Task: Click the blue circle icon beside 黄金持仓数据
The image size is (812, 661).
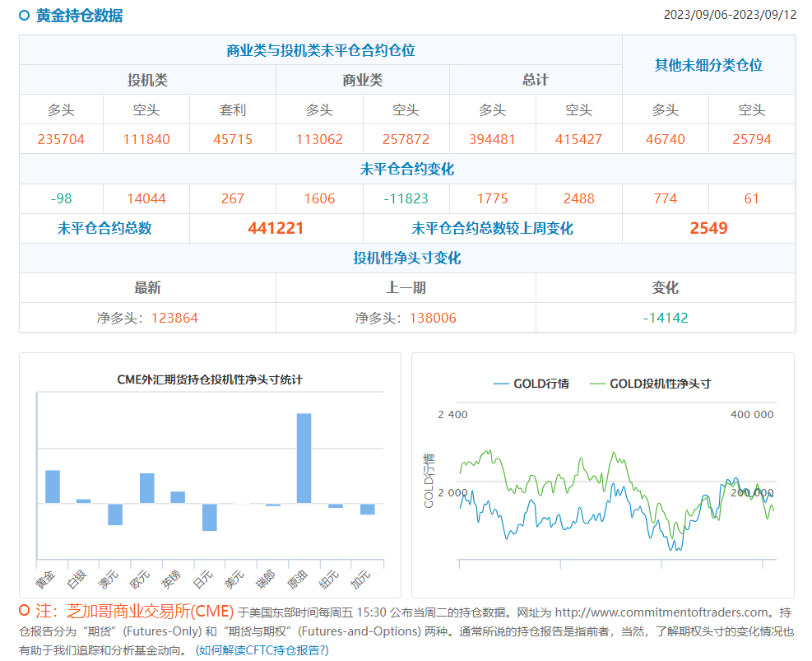Action: [24, 16]
